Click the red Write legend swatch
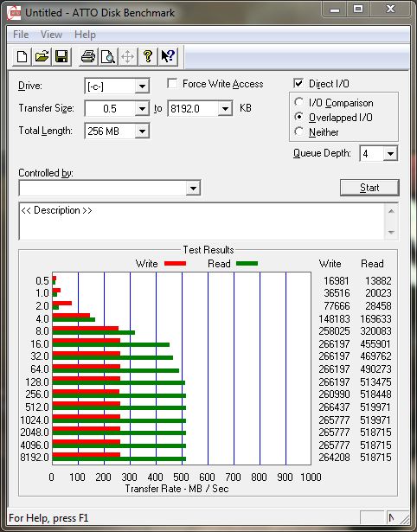417x532 pixels. click(175, 263)
